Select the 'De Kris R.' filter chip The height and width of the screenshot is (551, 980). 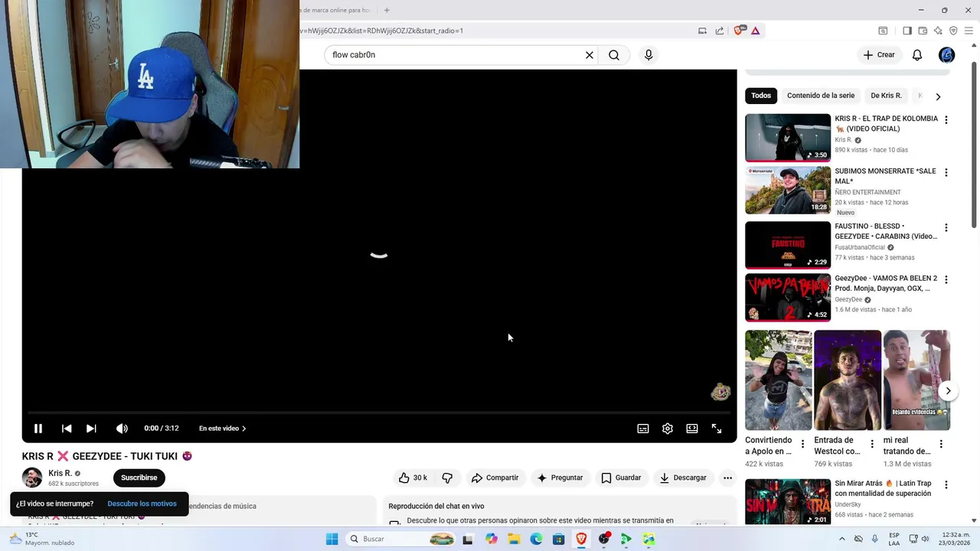886,96
